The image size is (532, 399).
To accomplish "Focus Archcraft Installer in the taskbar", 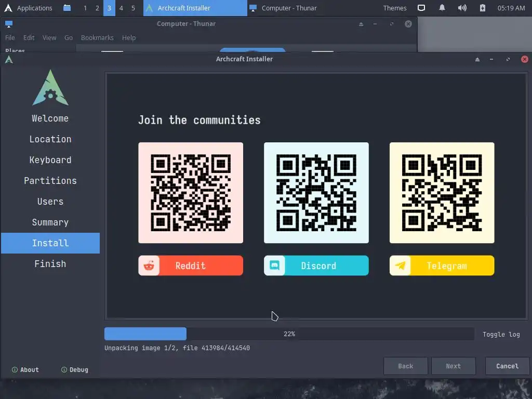I will (195, 8).
